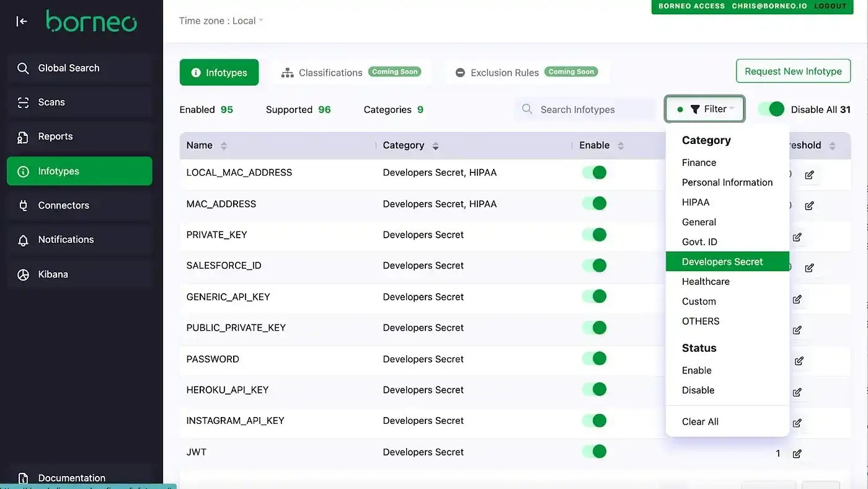This screenshot has width=868, height=489.
Task: Toggle PRIVATE_KEY enable switch
Action: pos(594,235)
